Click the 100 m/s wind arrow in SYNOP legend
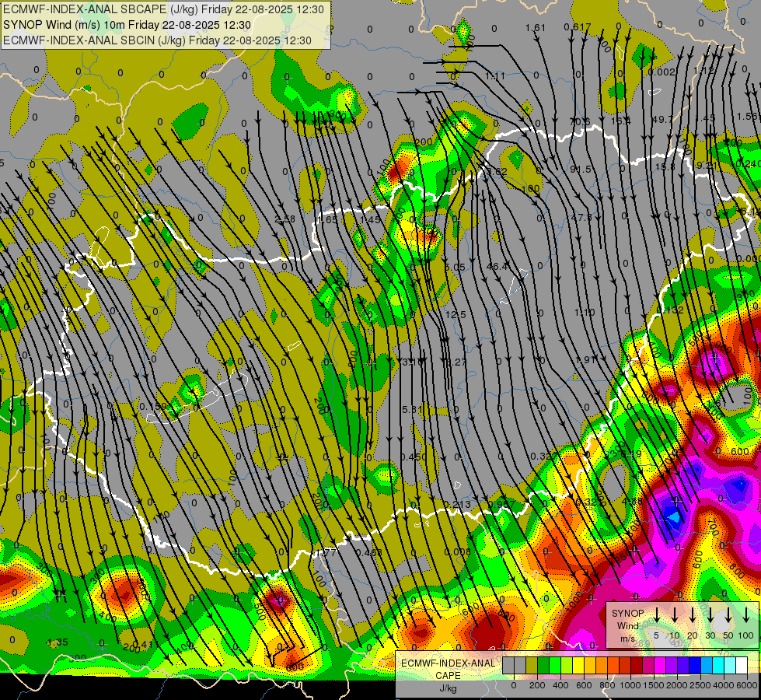The image size is (761, 700). (x=746, y=615)
